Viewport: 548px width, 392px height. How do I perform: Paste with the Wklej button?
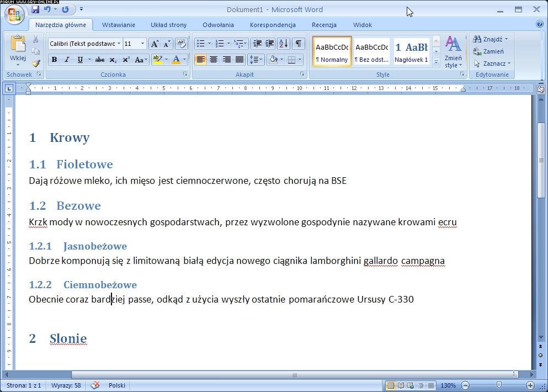coord(18,51)
